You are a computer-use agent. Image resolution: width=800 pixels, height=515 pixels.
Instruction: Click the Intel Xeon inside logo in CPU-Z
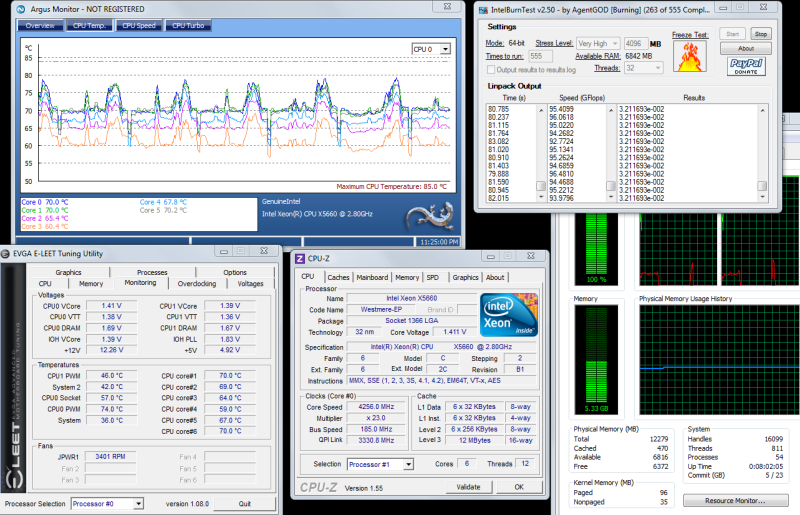(x=509, y=314)
